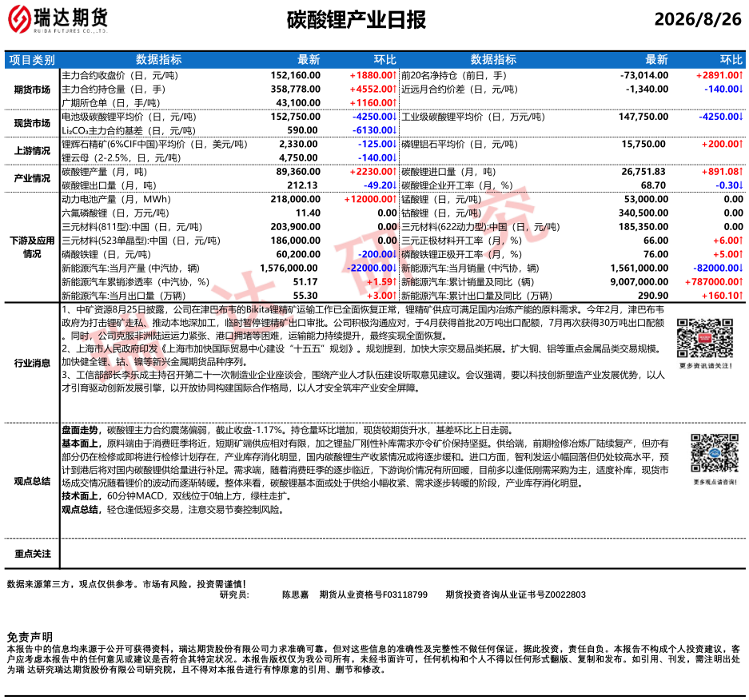Select the 广期所仓单 indicator label

[111, 103]
